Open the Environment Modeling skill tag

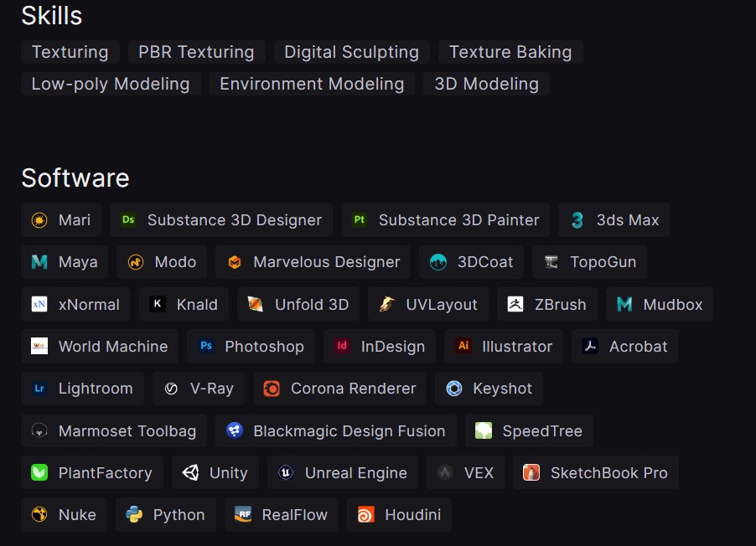tap(312, 84)
